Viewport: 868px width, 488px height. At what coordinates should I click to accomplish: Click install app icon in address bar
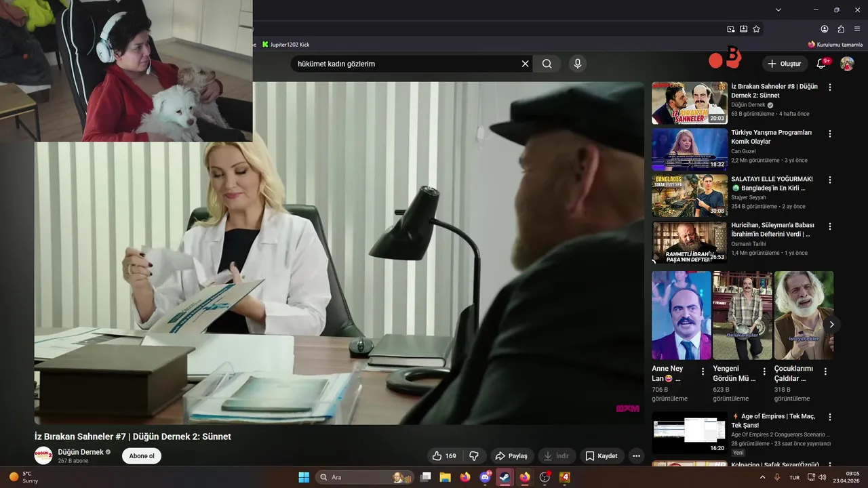[743, 29]
